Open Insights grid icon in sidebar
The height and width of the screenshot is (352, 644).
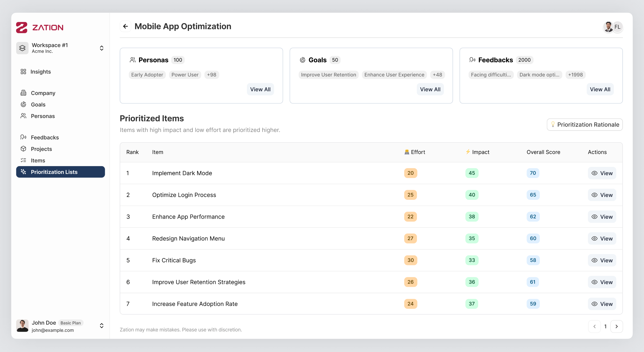click(23, 72)
